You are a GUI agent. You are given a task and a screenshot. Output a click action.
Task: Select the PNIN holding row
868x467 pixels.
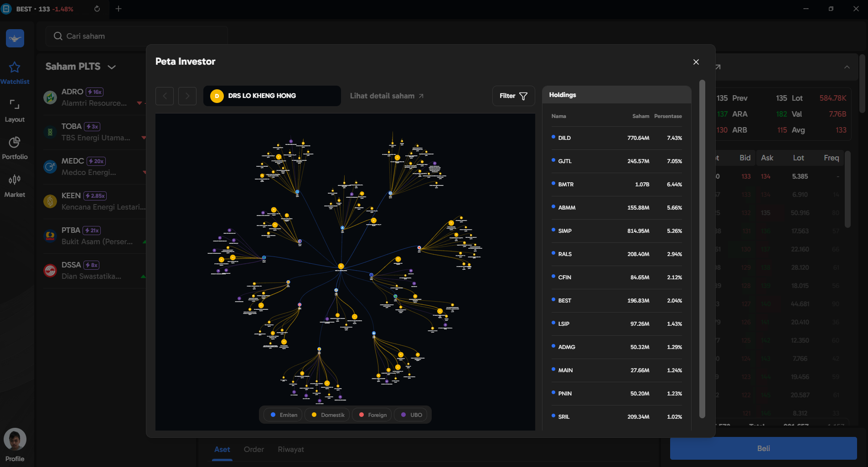(616, 394)
